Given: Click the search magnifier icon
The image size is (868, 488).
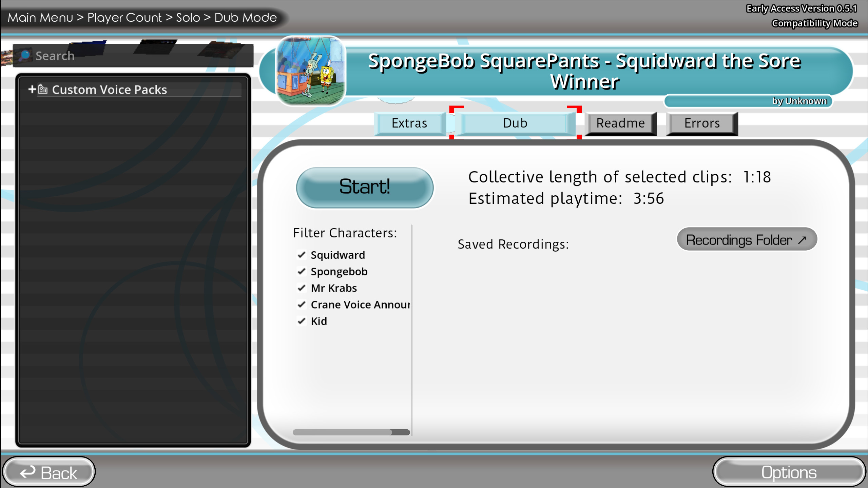Looking at the screenshot, I should 24,56.
